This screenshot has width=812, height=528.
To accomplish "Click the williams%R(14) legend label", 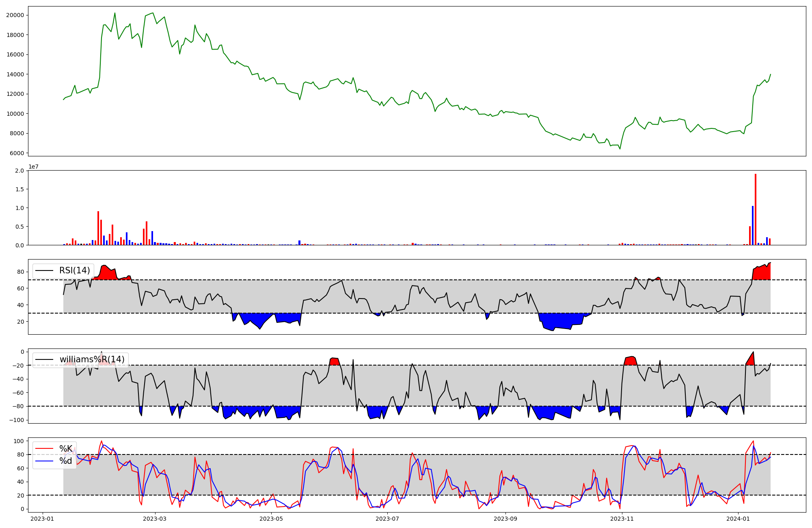I will (92, 359).
